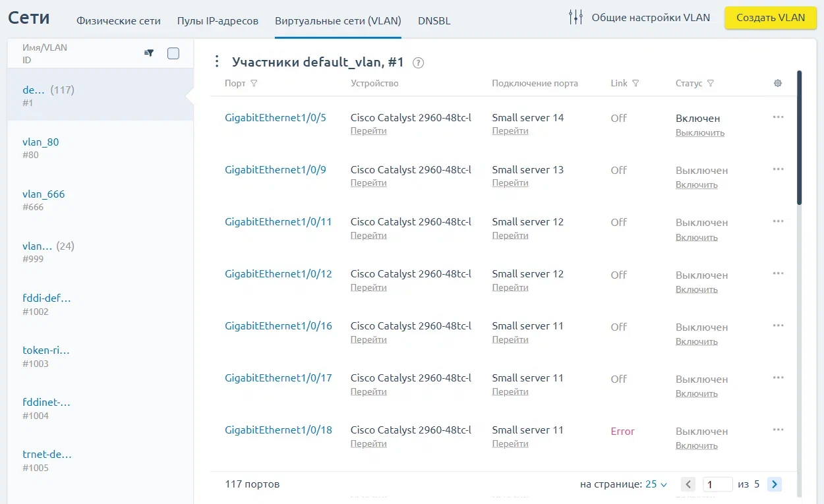Open the Участники panel kebab menu
The image size is (824, 504).
click(217, 61)
